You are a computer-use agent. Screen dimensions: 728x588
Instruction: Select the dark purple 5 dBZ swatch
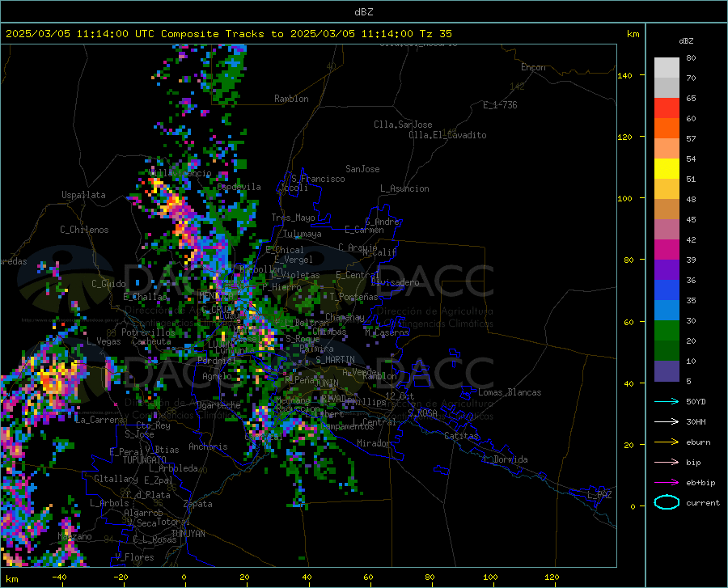click(667, 371)
